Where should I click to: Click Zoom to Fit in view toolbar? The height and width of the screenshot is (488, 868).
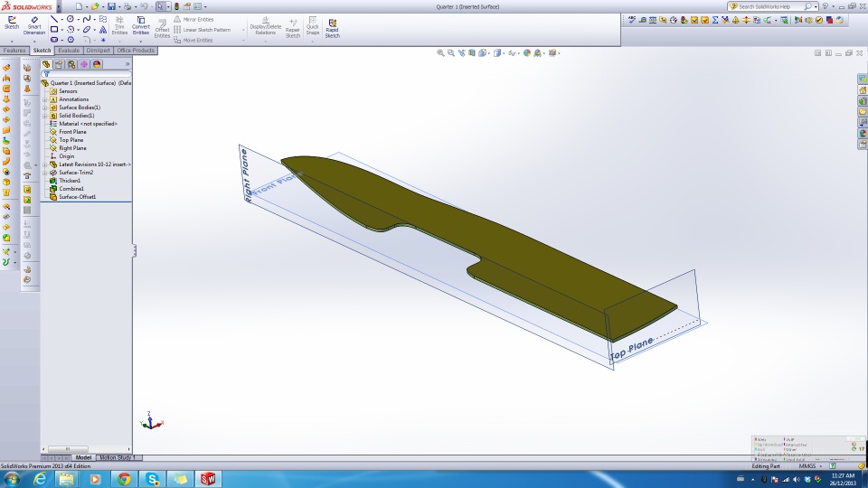440,53
